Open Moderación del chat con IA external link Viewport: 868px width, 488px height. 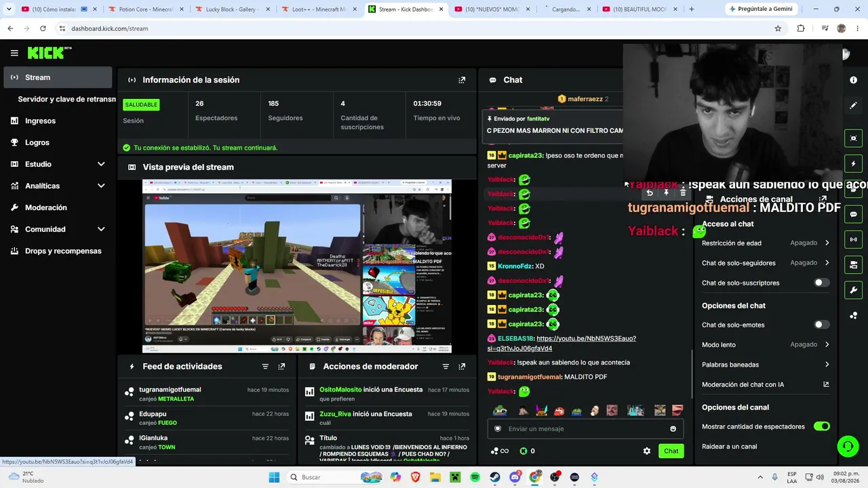tap(826, 384)
